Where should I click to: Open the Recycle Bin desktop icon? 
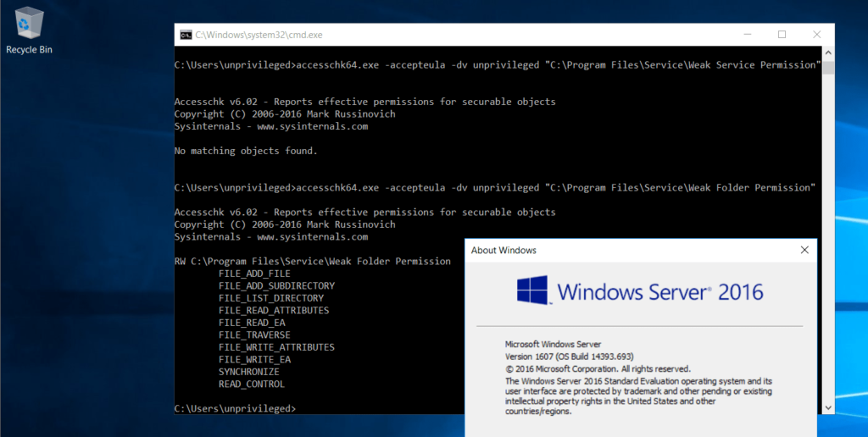tap(29, 30)
